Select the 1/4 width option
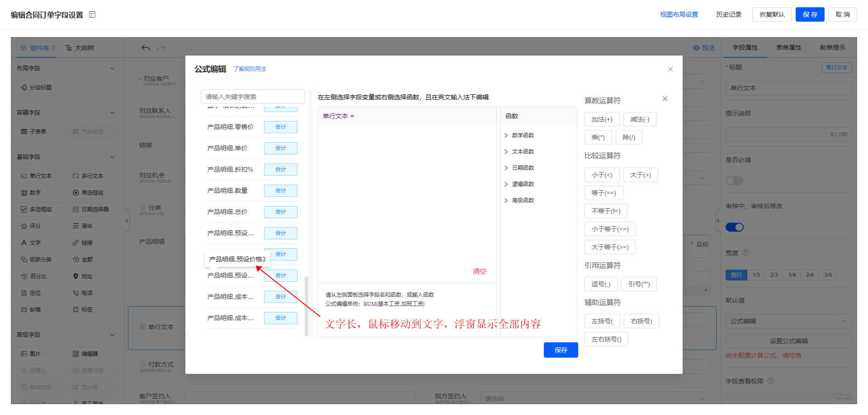This screenshot has width=868, height=415. click(792, 275)
